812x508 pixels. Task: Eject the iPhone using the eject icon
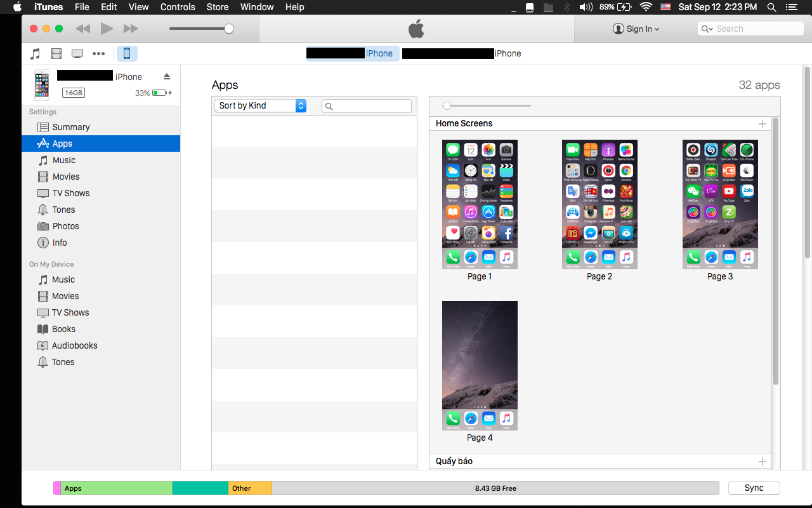click(x=167, y=76)
